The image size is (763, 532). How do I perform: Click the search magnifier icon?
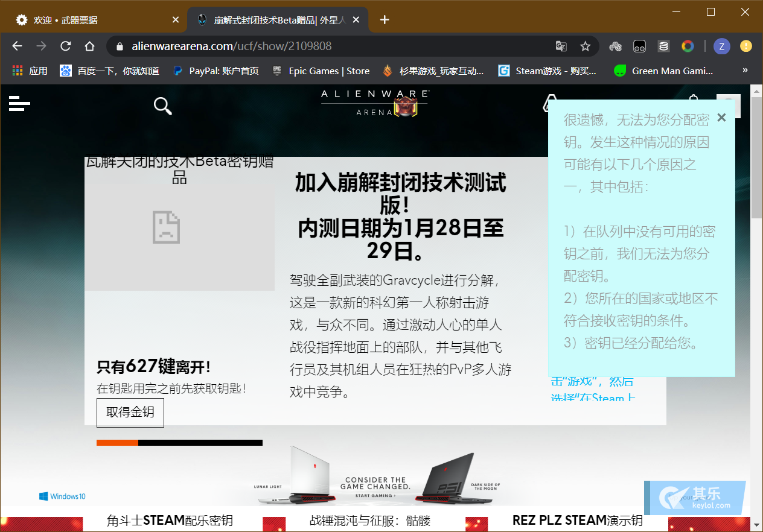coord(162,106)
